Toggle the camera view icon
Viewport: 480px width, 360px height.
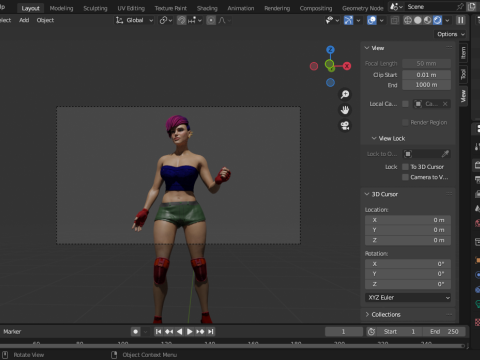click(345, 126)
